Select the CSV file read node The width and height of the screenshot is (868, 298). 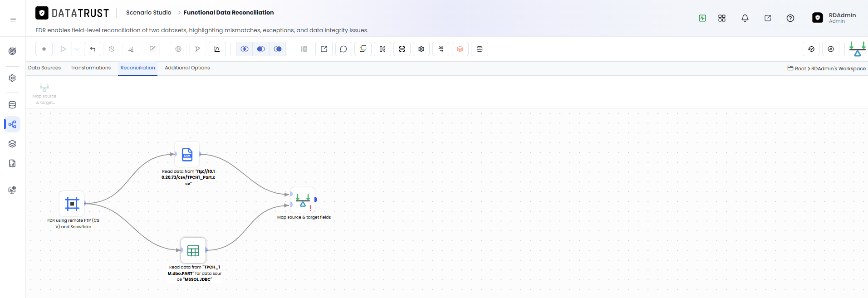187,154
